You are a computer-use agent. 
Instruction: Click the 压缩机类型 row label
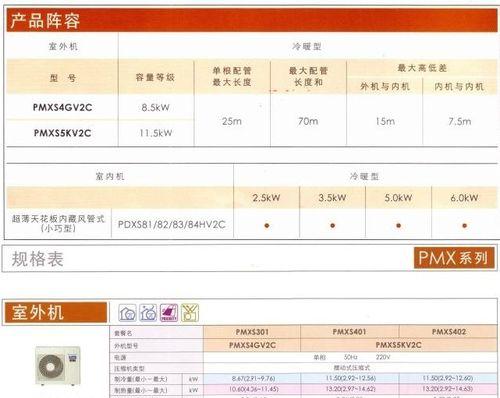pos(129,368)
